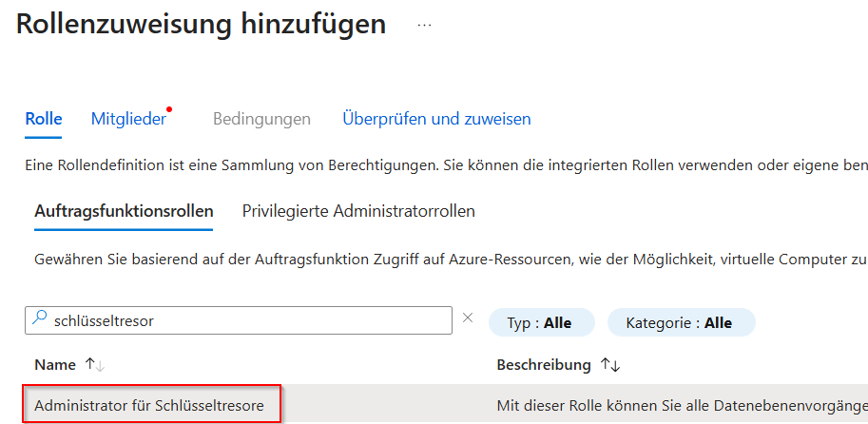
Task: Open the Typ : Alle filter
Action: [540, 322]
